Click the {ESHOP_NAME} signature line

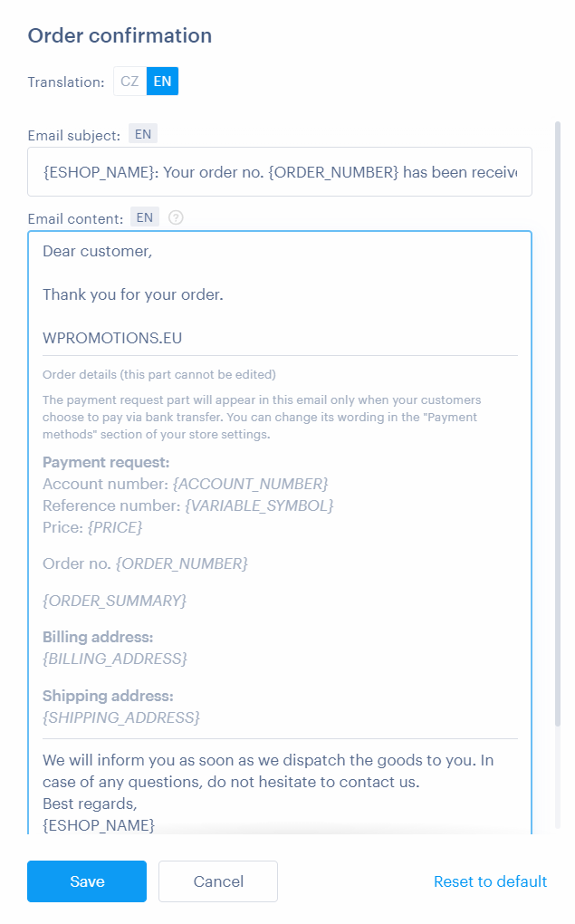coord(99,825)
